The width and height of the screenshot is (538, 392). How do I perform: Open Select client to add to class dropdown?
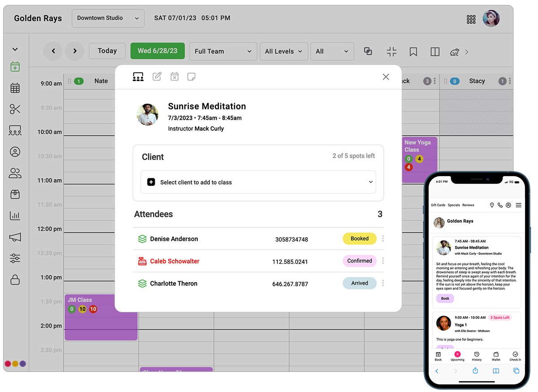[258, 182]
